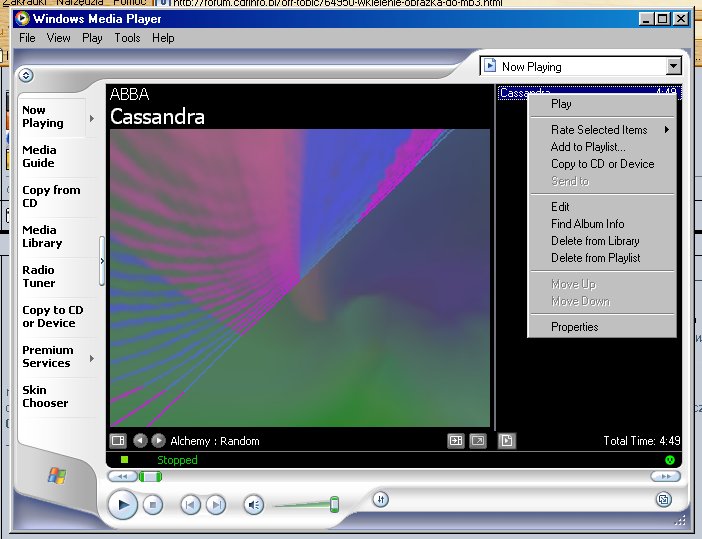Expand the Now Playing sidebar arrow
The width and height of the screenshot is (702, 539).
[92, 118]
